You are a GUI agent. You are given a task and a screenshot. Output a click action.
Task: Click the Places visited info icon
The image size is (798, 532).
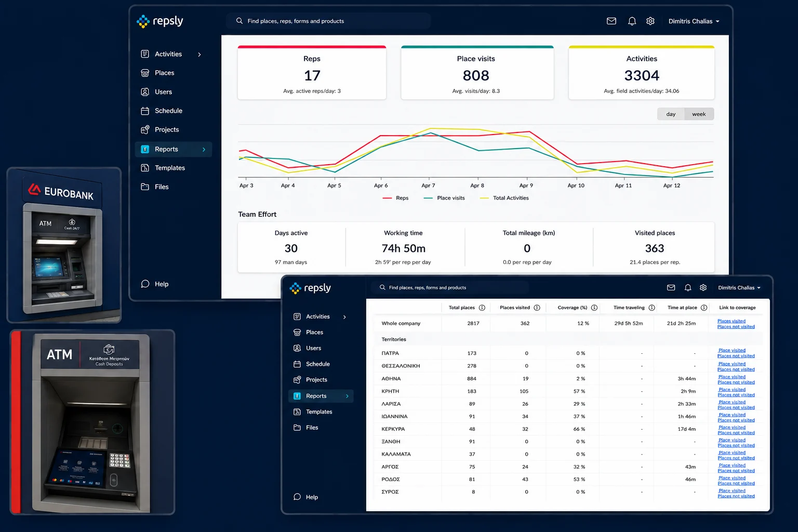pos(537,308)
